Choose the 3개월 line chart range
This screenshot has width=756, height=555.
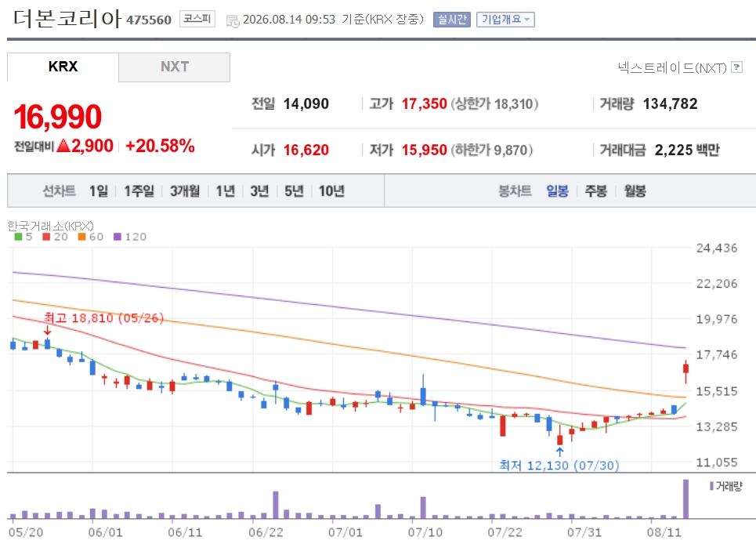tap(185, 191)
